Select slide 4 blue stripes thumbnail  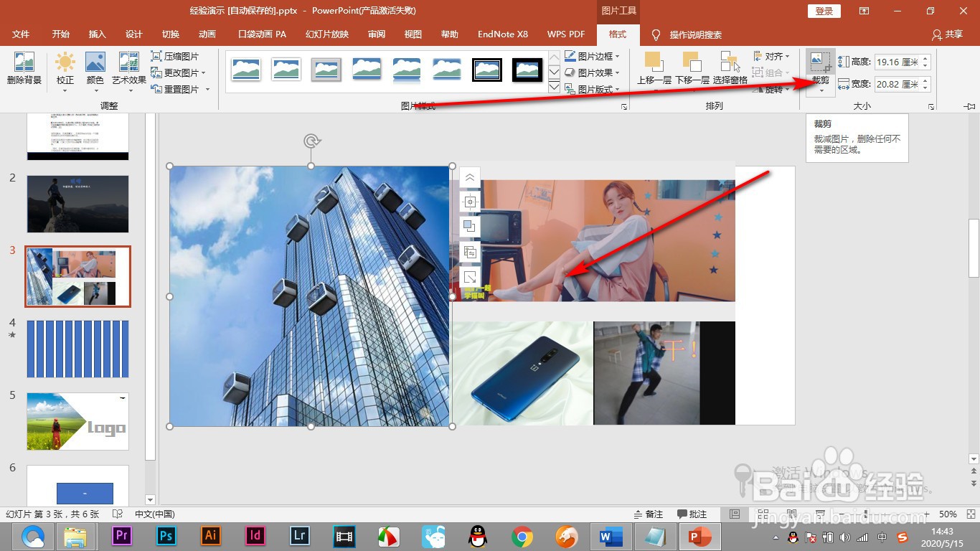point(77,349)
